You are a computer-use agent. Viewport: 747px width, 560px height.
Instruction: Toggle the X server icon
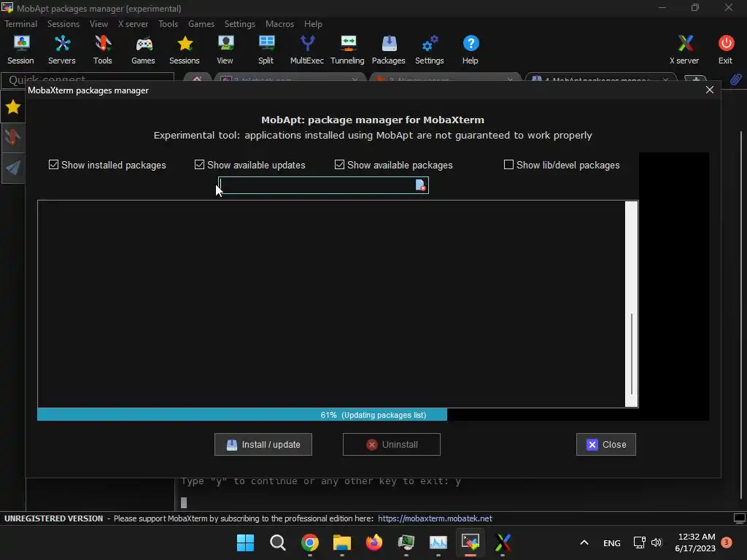point(684,50)
